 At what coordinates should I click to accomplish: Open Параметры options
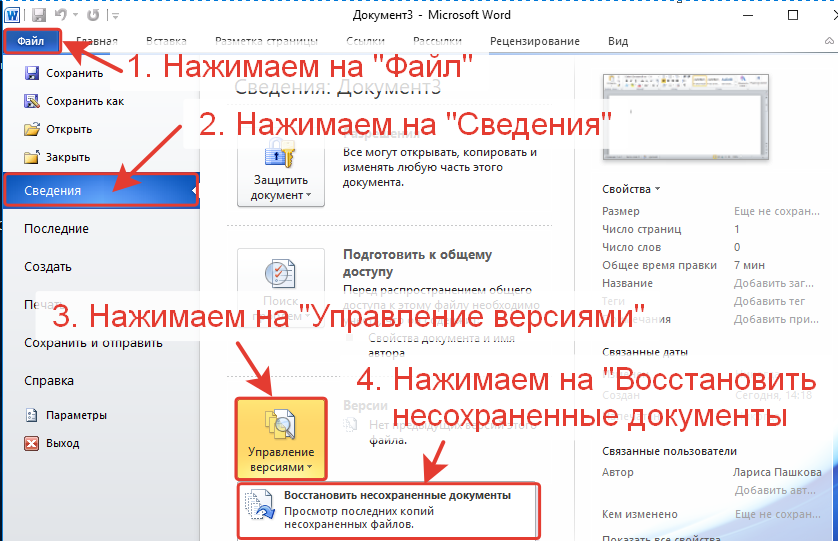click(x=65, y=415)
